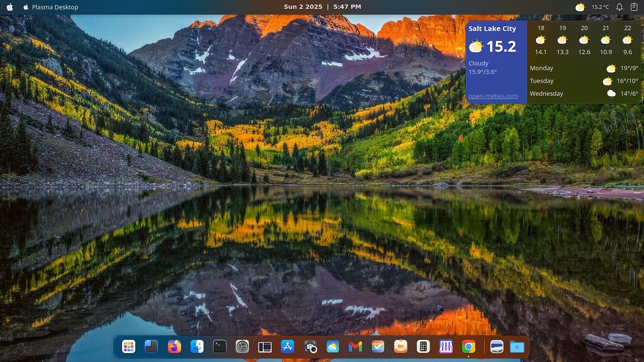Launch Google Chrome from the dock
This screenshot has height=362, width=644.
click(469, 346)
